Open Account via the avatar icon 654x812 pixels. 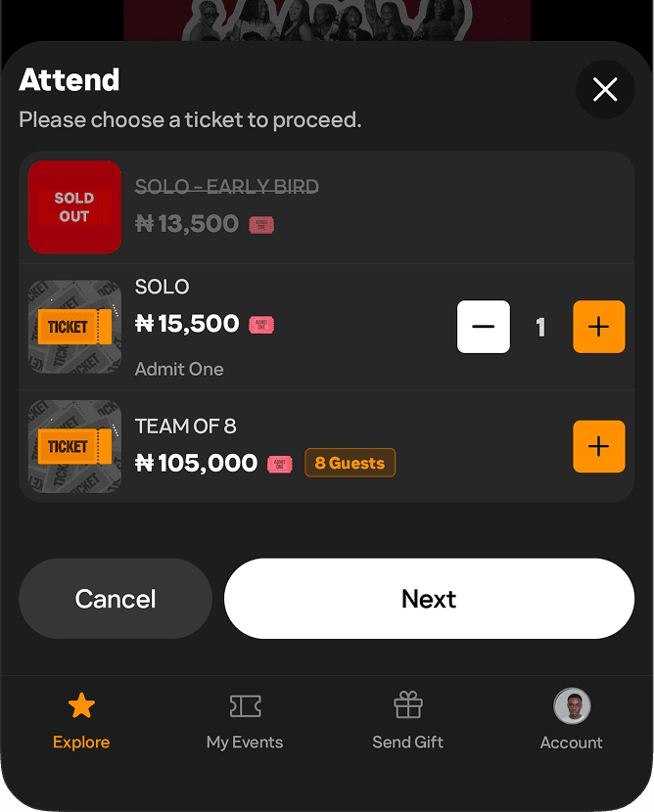click(x=572, y=705)
